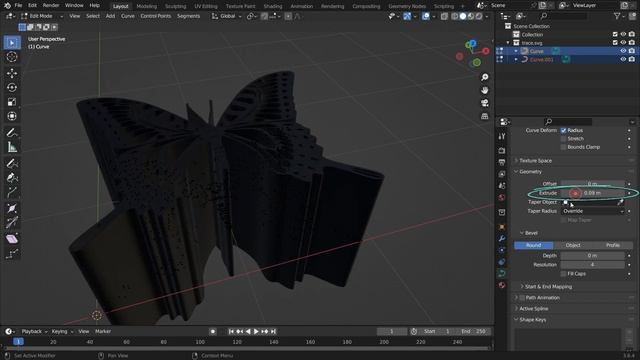Expand the Active Spline panel

pos(533,309)
